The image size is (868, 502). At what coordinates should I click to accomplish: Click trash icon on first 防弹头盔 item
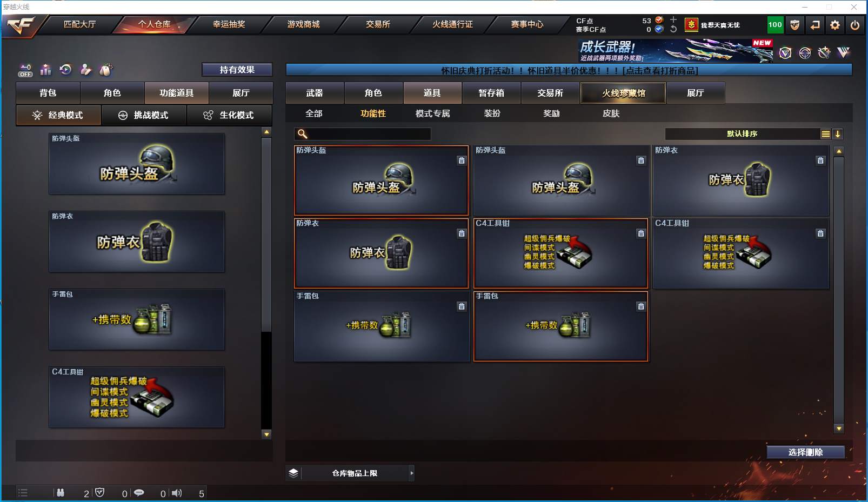coord(462,160)
